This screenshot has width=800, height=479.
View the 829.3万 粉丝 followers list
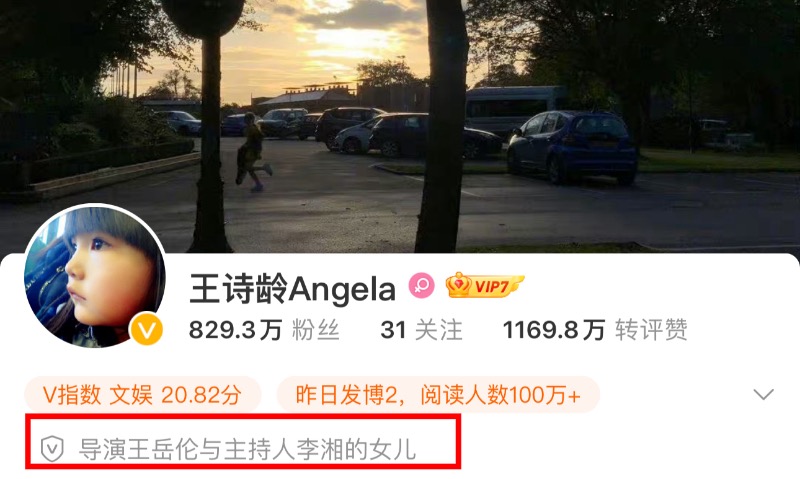click(264, 330)
